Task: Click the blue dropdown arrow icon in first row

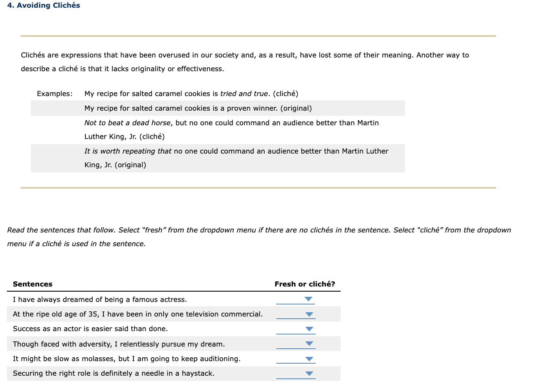Action: 308,299
